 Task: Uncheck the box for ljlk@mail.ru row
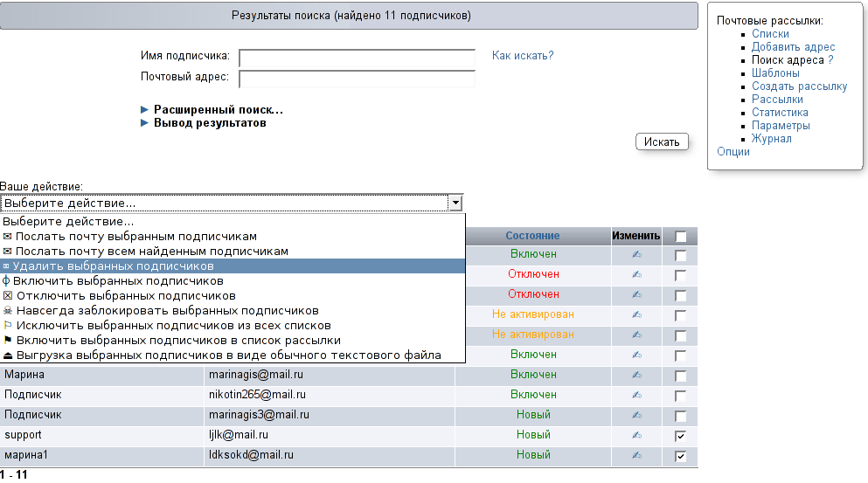680,436
